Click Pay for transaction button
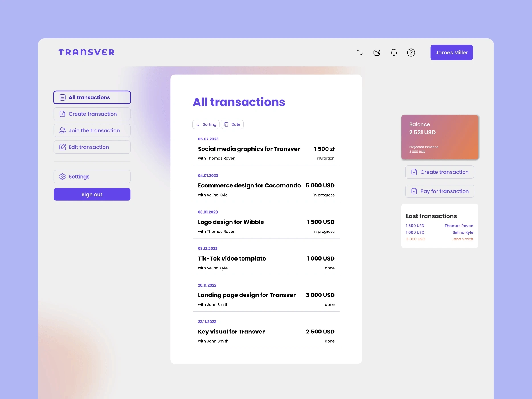The height and width of the screenshot is (399, 532). click(440, 191)
